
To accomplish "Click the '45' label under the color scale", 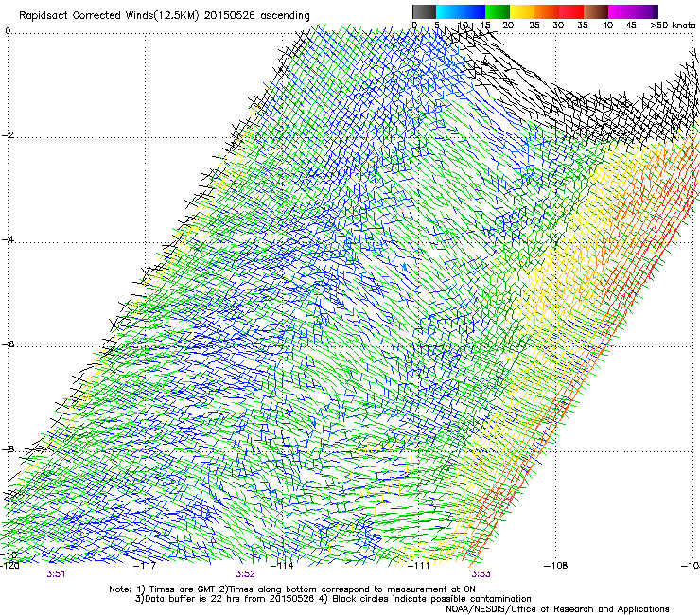I will click(631, 25).
